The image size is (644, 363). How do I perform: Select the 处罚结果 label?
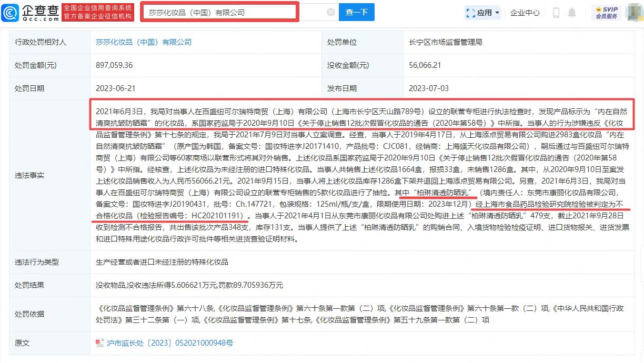(x=29, y=285)
